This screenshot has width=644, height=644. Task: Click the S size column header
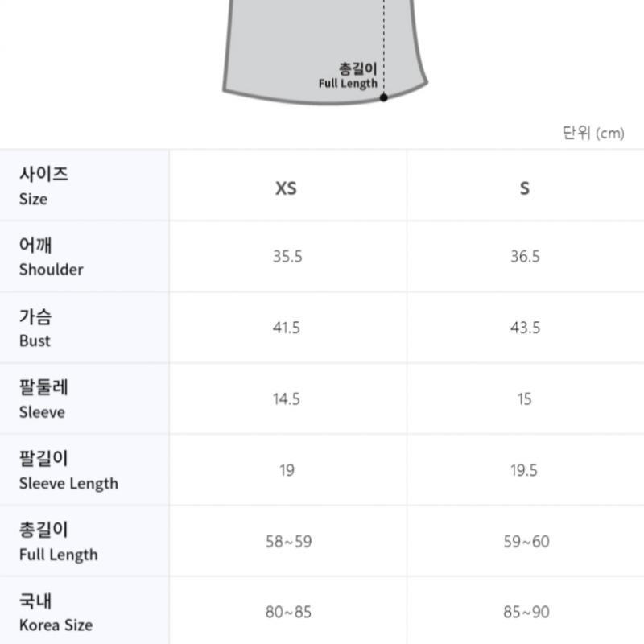(525, 188)
